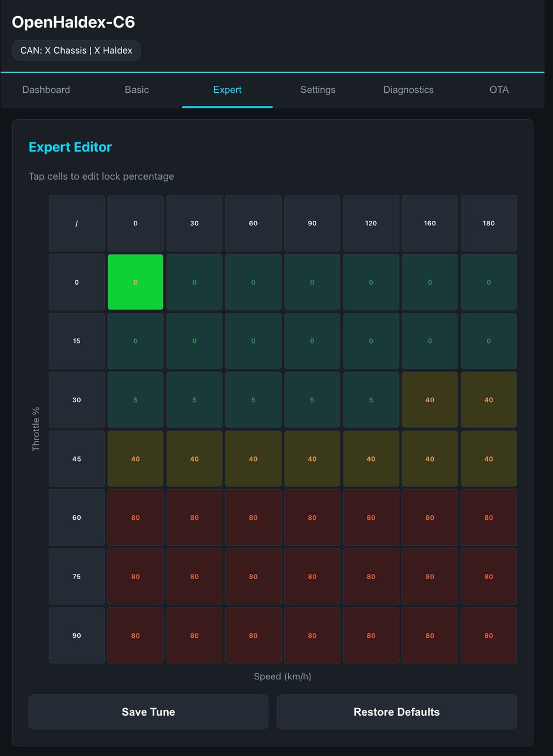
Task: Edit cell at throttle 15, speed 160
Action: pos(430,341)
